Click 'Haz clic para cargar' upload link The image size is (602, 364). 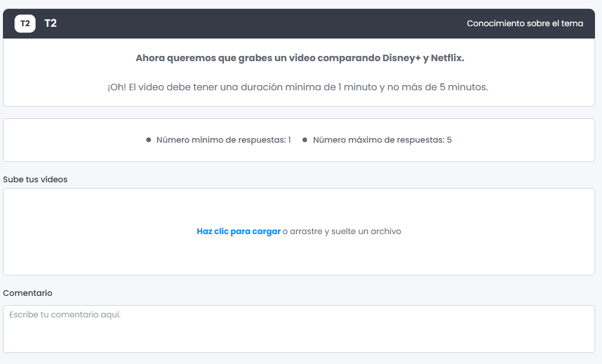[238, 231]
